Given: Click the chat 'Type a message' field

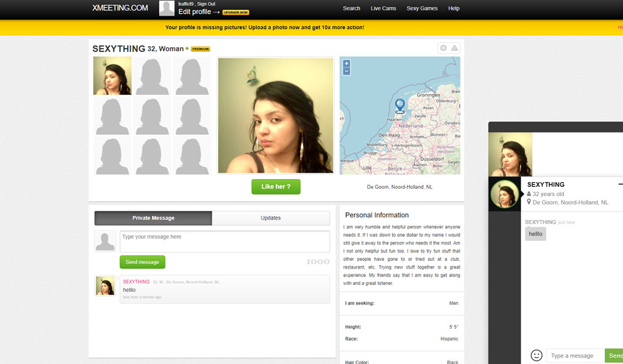Looking at the screenshot, I should [x=575, y=356].
